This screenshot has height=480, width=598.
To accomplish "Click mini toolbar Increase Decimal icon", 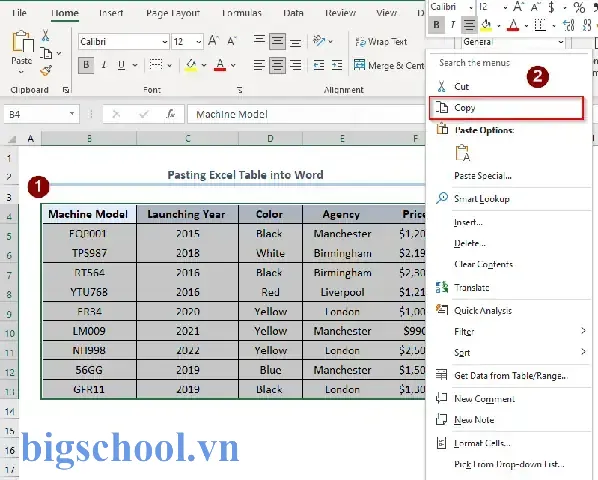I will click(569, 25).
